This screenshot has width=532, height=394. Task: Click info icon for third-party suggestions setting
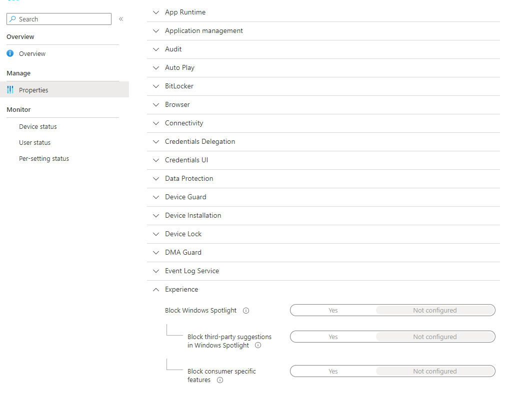tap(258, 345)
